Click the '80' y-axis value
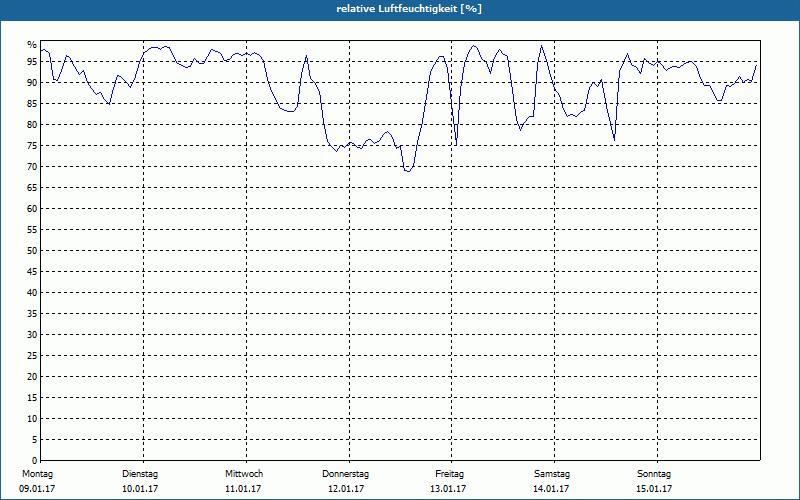The height and width of the screenshot is (500, 800). pos(32,124)
